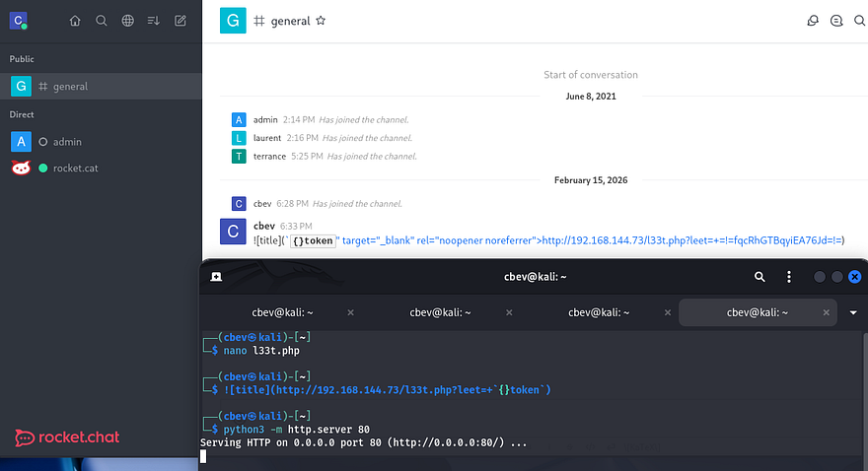Open terminal three-dot menu
The height and width of the screenshot is (471, 868).
tap(788, 277)
